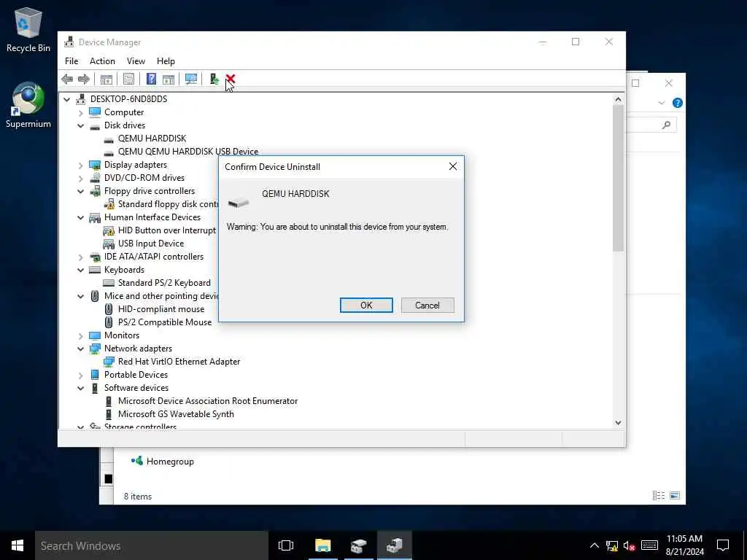Screen dimensions: 747x560
Task: Select QEMU HARDDISK under Disk drives
Action: (x=152, y=139)
